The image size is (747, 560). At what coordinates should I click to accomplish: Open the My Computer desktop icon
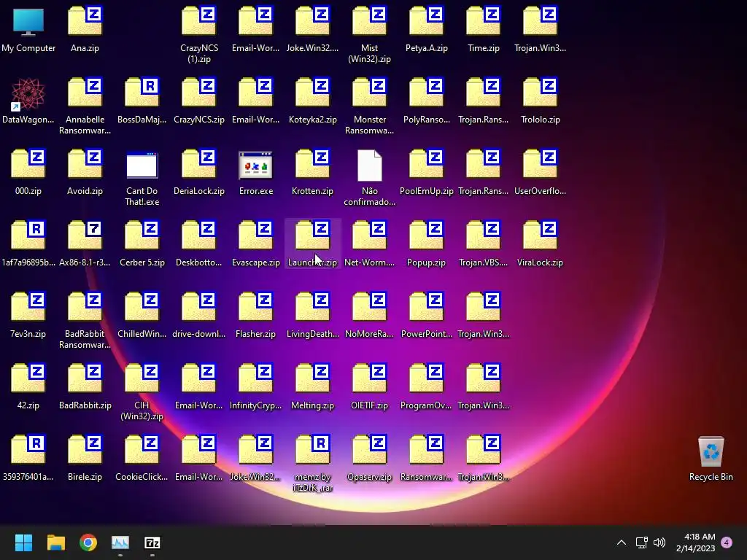click(x=28, y=23)
